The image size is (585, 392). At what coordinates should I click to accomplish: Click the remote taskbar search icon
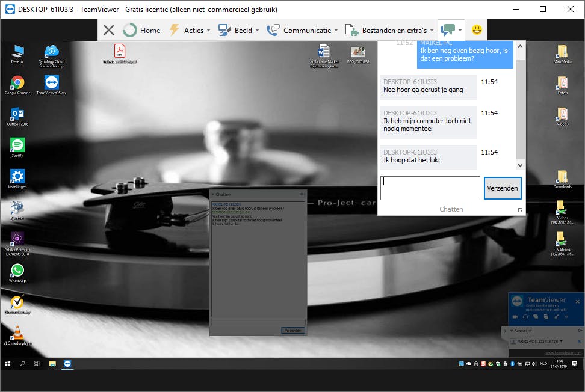[x=22, y=364]
